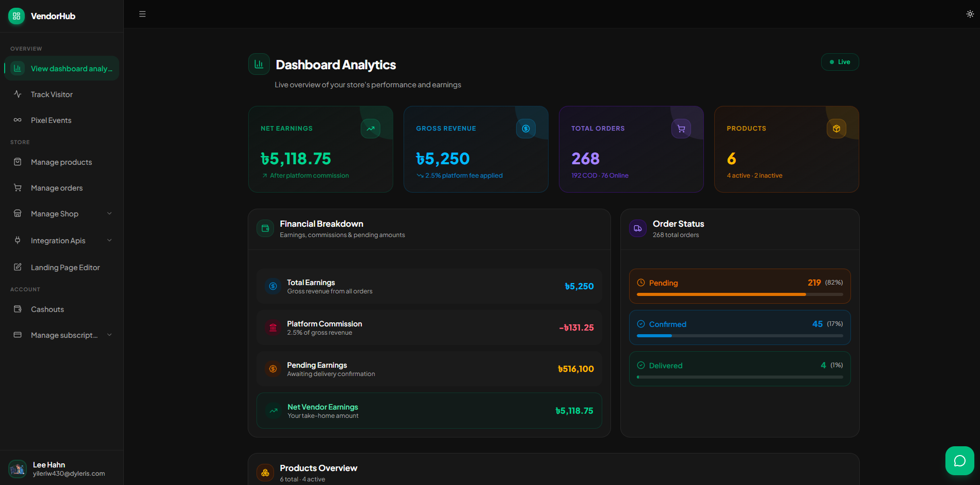Click the Net Earnings trend arrow icon
The image size is (980, 485).
[x=371, y=129]
